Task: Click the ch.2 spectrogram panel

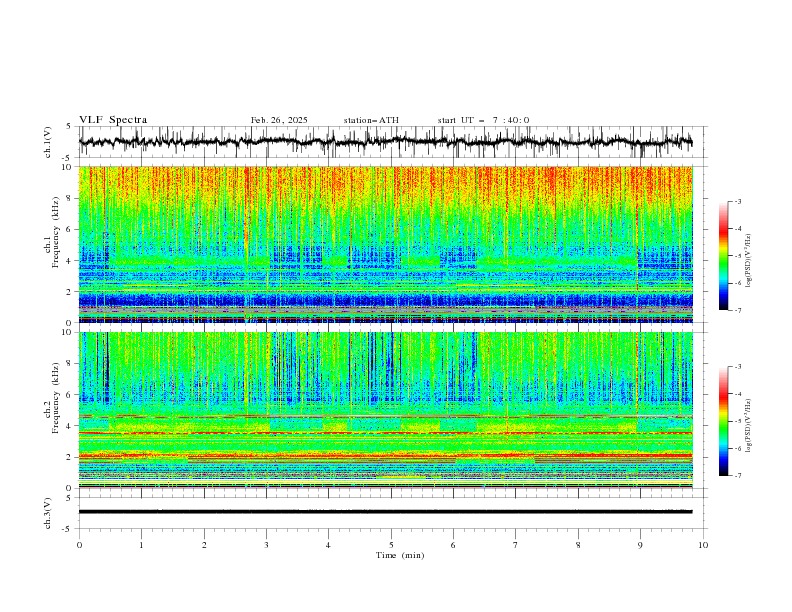Action: click(385, 410)
